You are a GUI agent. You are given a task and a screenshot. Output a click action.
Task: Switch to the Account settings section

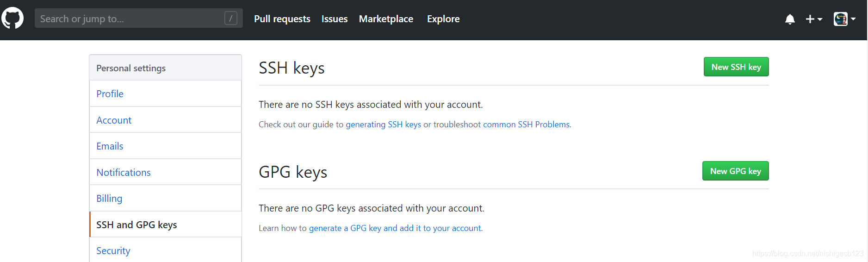tap(165, 120)
